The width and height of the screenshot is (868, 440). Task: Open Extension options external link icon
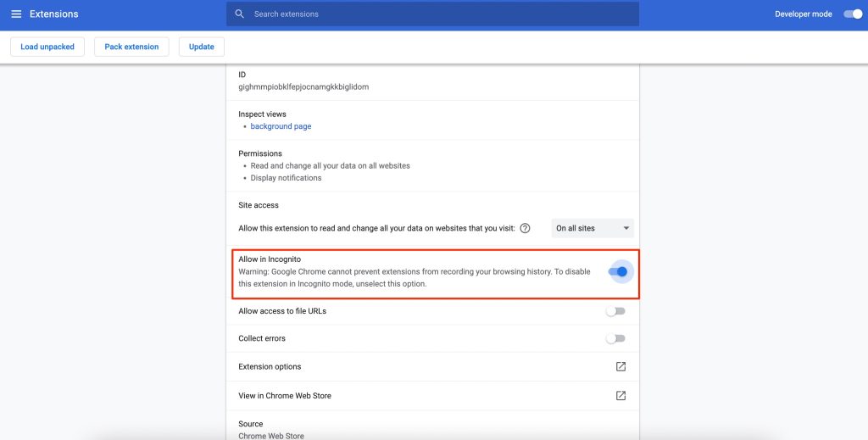pos(620,366)
